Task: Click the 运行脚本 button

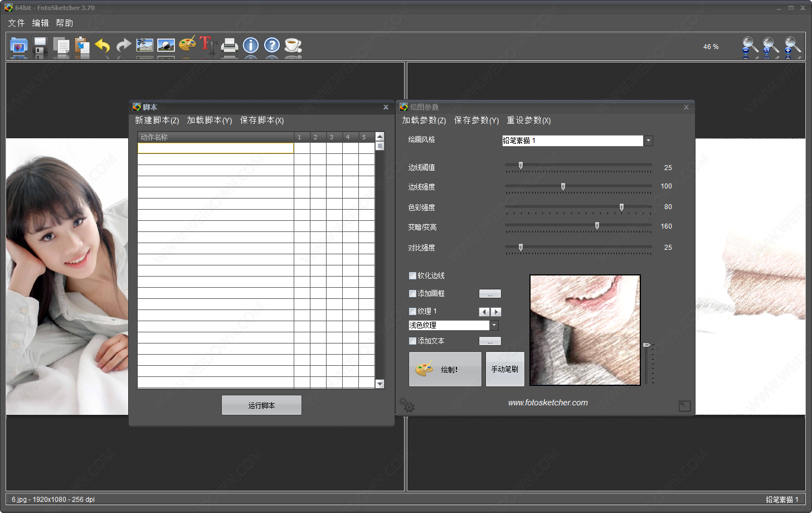Action: [261, 405]
